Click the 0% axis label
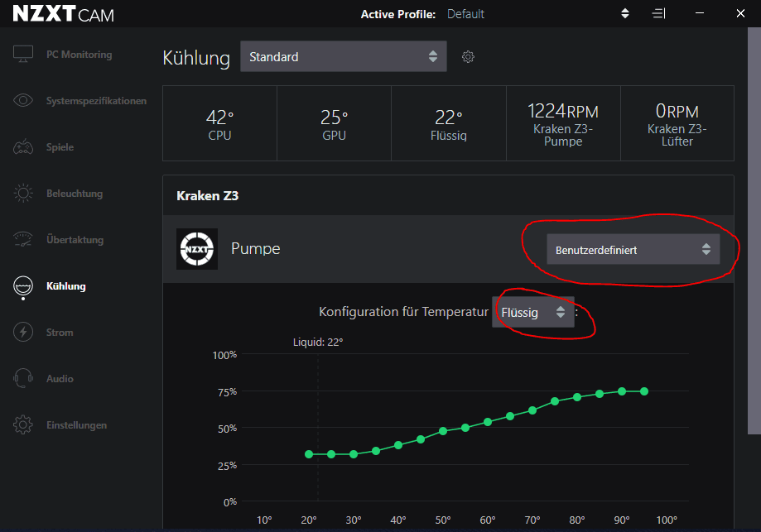This screenshot has width=761, height=532. click(x=230, y=502)
